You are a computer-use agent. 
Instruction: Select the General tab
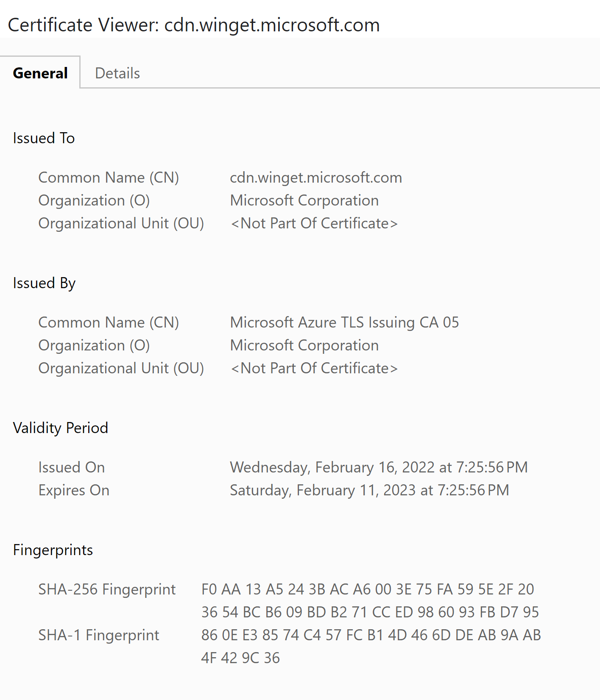point(40,72)
